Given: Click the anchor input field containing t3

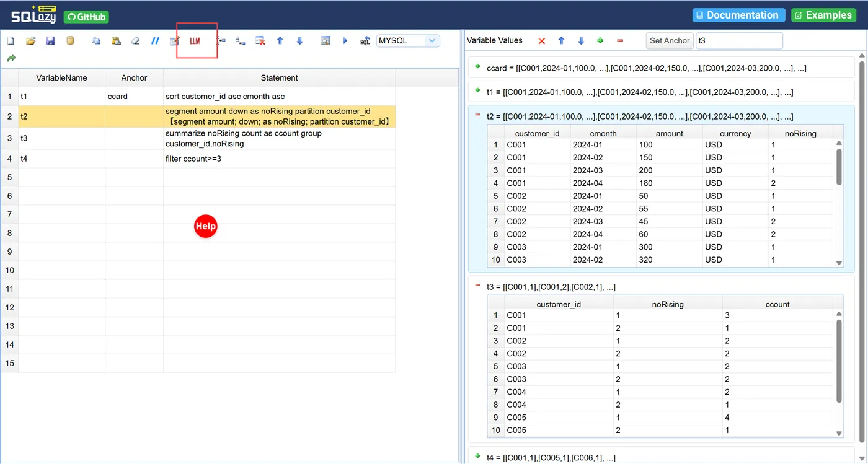Looking at the screenshot, I should pos(739,41).
